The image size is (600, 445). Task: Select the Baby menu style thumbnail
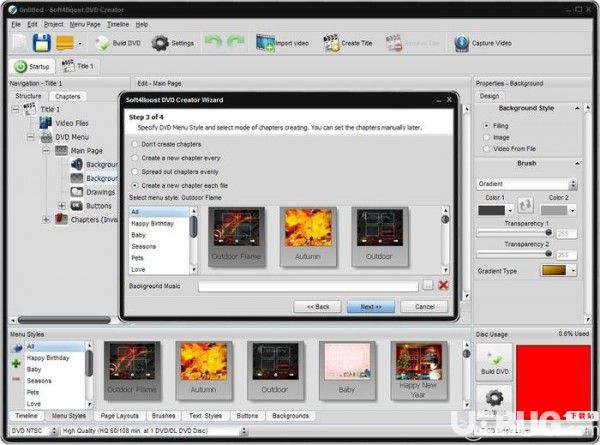[347, 370]
